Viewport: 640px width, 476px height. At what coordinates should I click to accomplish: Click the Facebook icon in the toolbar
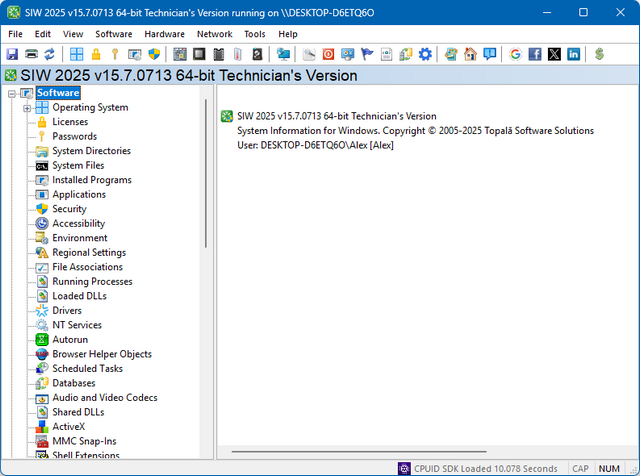pyautogui.click(x=535, y=54)
